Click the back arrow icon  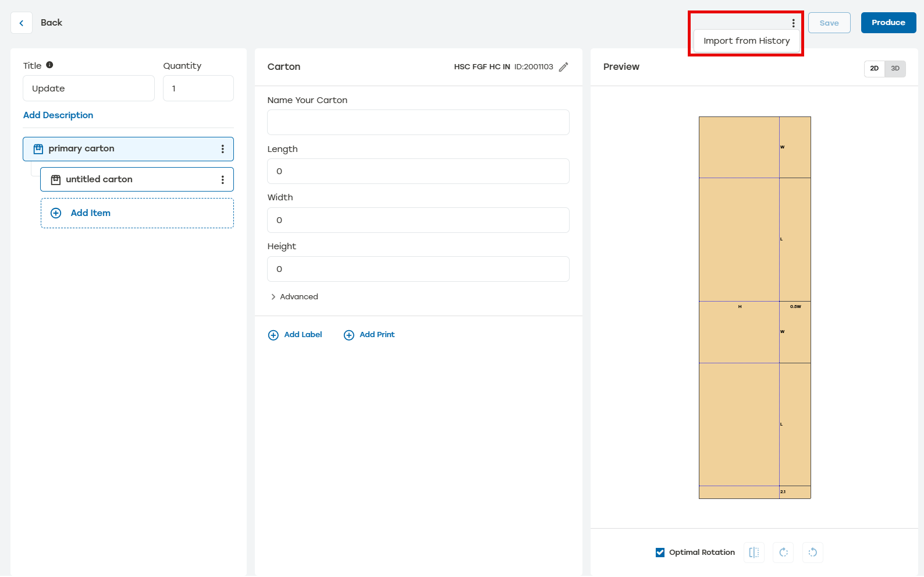(22, 23)
